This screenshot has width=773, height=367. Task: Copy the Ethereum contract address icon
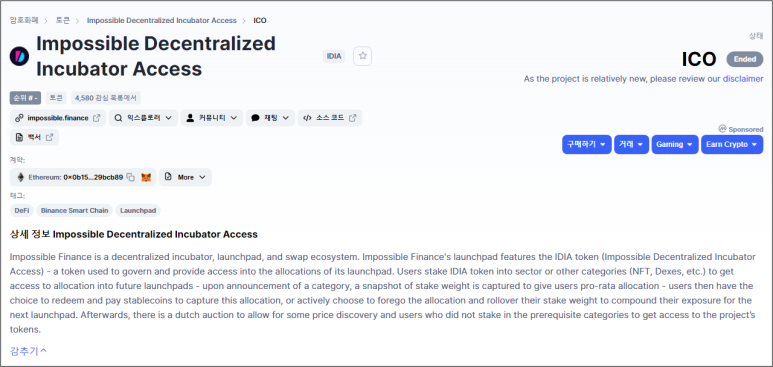[x=131, y=177]
